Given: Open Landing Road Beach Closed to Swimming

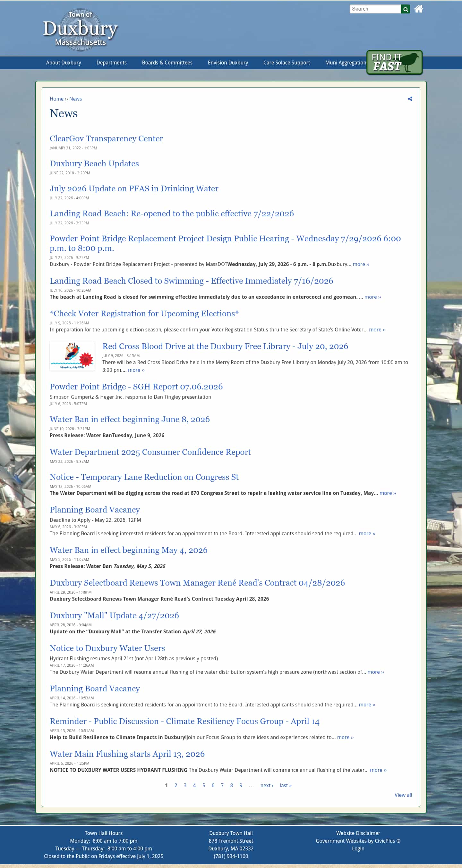Looking at the screenshot, I should click(x=191, y=281).
